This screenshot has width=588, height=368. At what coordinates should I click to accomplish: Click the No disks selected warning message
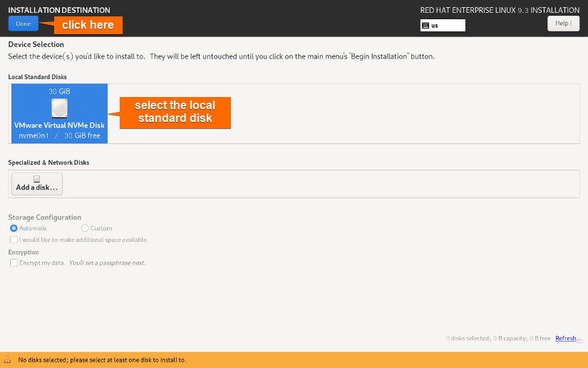click(102, 360)
